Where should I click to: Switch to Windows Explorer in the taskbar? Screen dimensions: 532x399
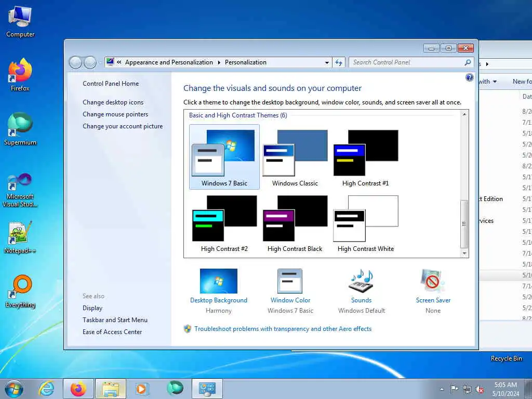(111, 389)
